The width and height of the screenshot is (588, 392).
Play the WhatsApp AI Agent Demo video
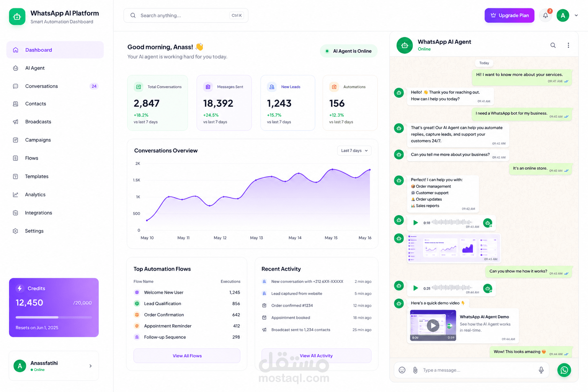pos(433,325)
